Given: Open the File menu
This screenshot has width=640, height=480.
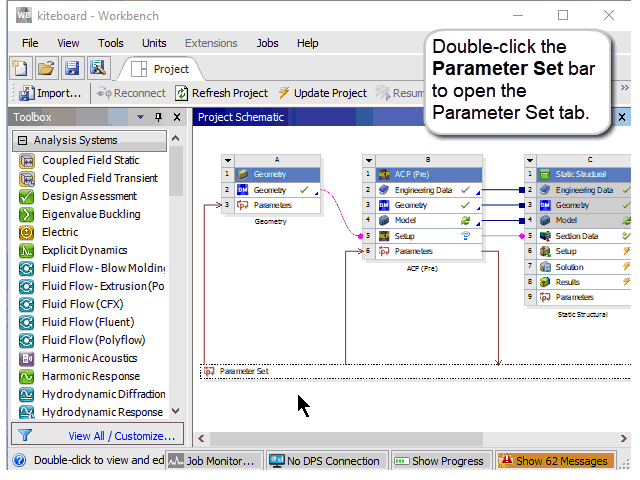Looking at the screenshot, I should pos(30,43).
